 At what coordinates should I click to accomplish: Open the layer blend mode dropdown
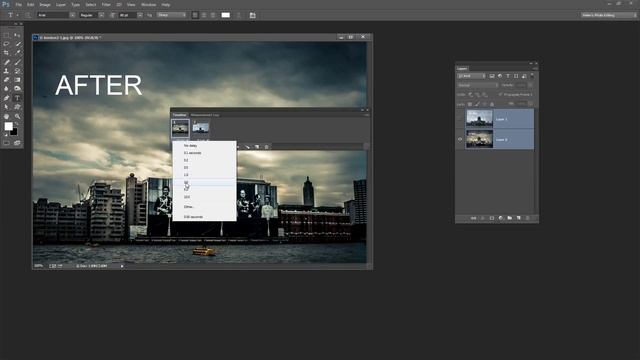pos(478,85)
